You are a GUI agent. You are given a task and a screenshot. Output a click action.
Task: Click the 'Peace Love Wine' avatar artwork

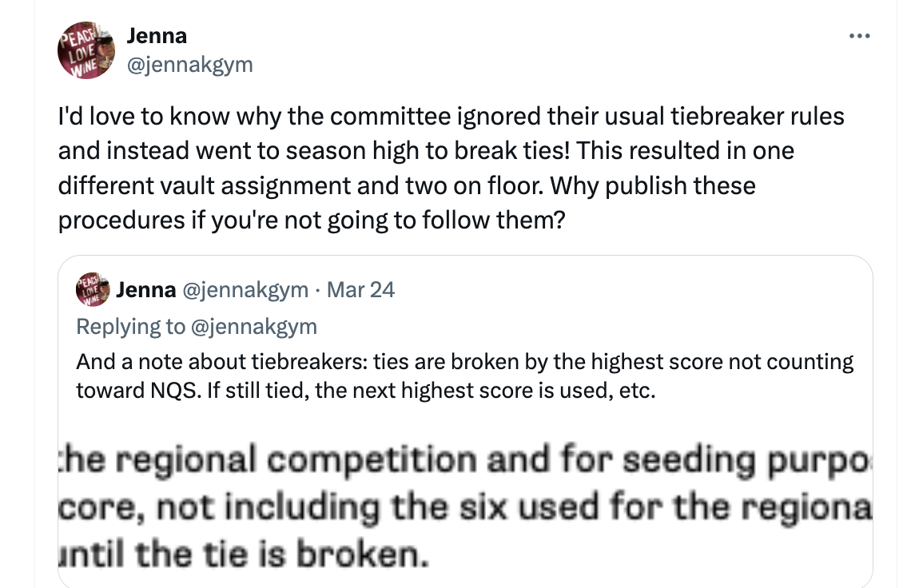86,50
